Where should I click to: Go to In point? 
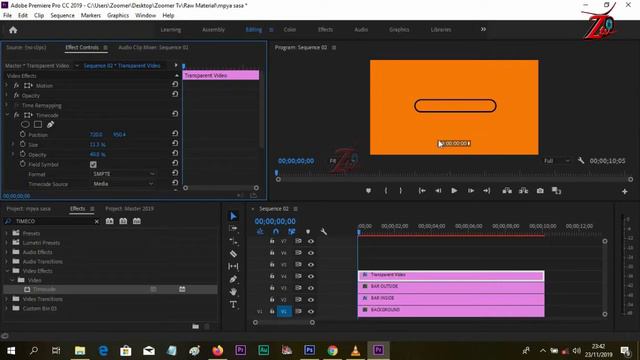pyautogui.click(x=422, y=191)
